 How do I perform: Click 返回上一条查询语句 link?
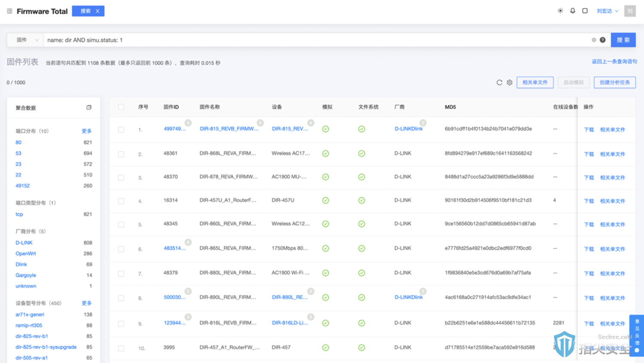pyautogui.click(x=614, y=61)
